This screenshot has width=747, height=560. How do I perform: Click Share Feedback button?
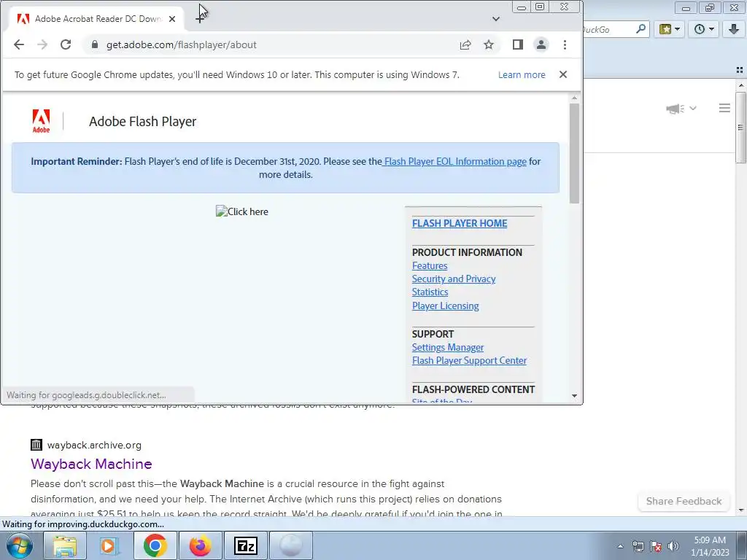pyautogui.click(x=684, y=501)
